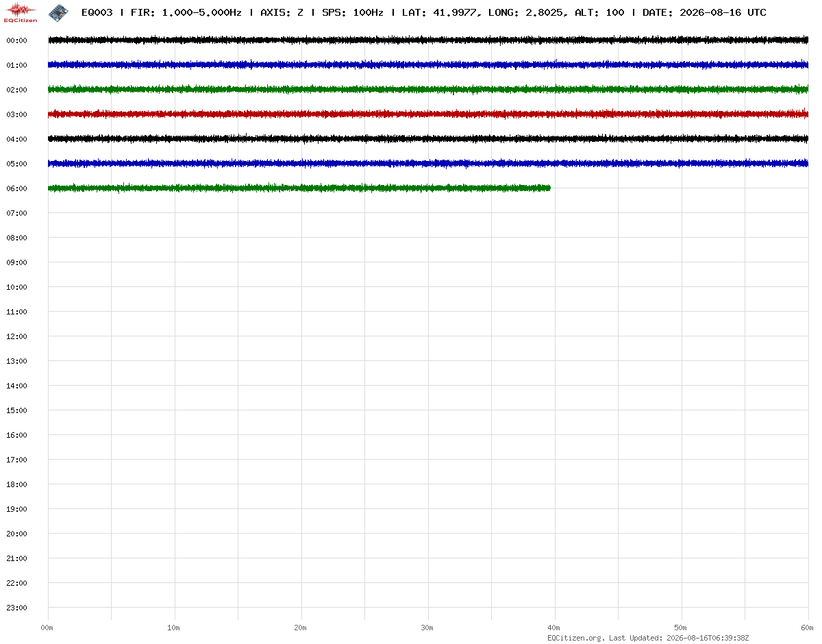Click the AXIS: Z header text
The width and height of the screenshot is (822, 644).
(282, 13)
